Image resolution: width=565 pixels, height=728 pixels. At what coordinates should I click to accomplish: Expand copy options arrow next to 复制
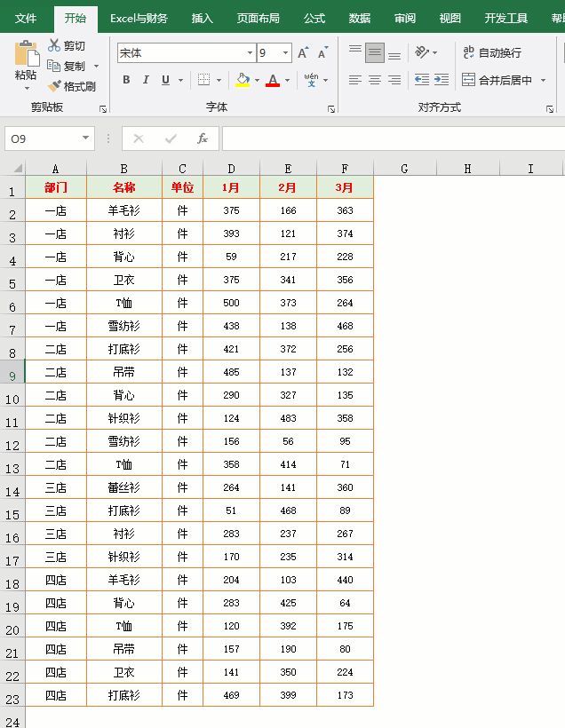[96, 66]
